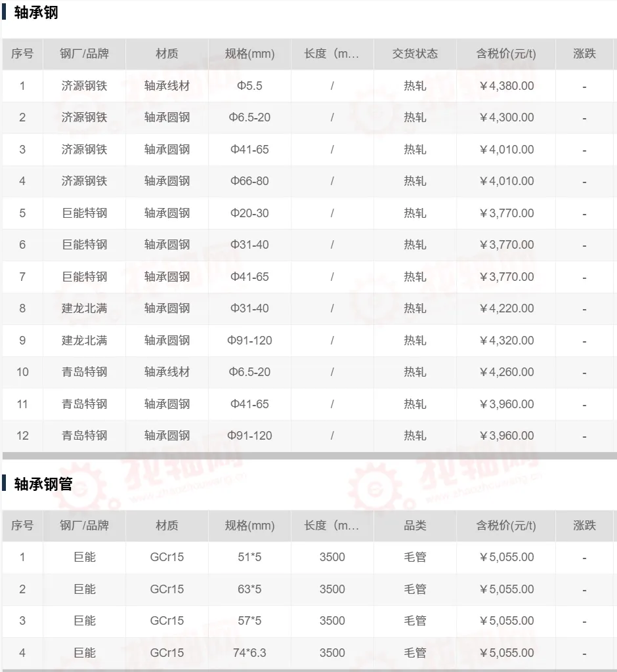Select 青岛特钢 in row 11
The width and height of the screenshot is (617, 672).
pos(84,404)
